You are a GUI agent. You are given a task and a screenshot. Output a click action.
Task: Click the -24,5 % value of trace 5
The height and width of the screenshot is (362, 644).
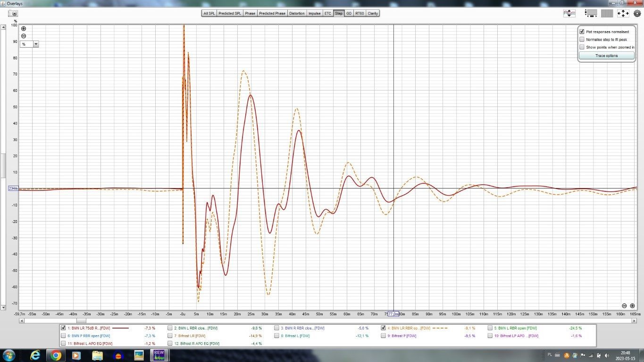(576, 328)
